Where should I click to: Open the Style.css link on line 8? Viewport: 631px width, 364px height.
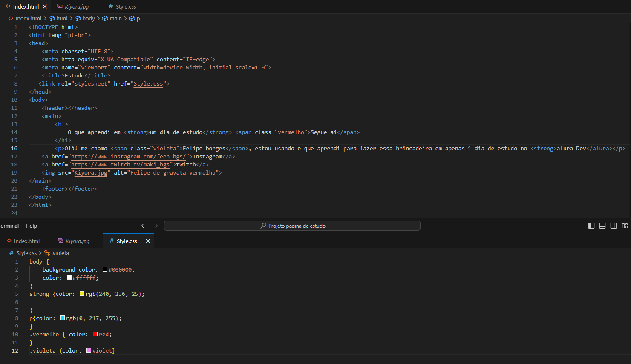tap(148, 83)
